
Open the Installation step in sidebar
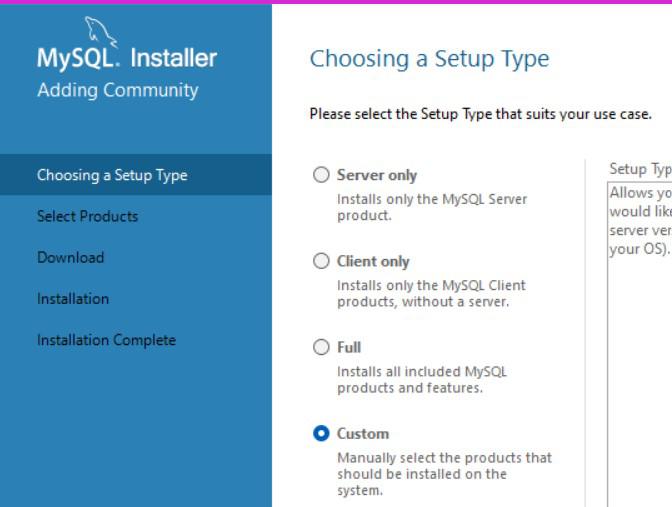(x=73, y=298)
